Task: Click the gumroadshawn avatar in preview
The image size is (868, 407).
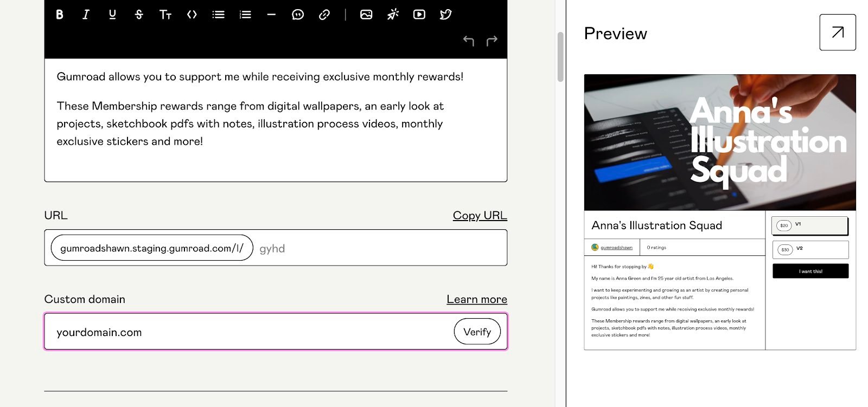Action: 595,248
